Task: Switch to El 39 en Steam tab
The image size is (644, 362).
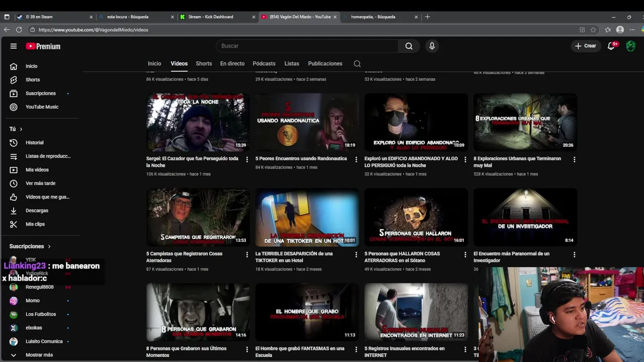Action: click(54, 17)
